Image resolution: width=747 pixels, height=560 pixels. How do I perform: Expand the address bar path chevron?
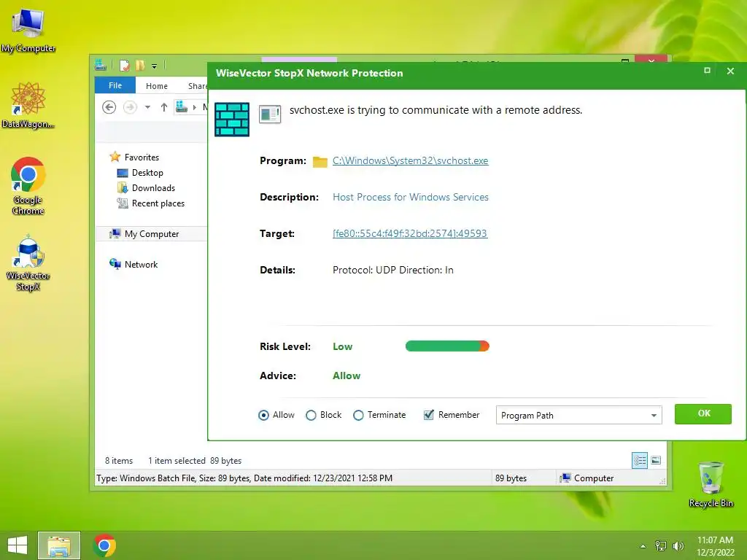(x=194, y=107)
